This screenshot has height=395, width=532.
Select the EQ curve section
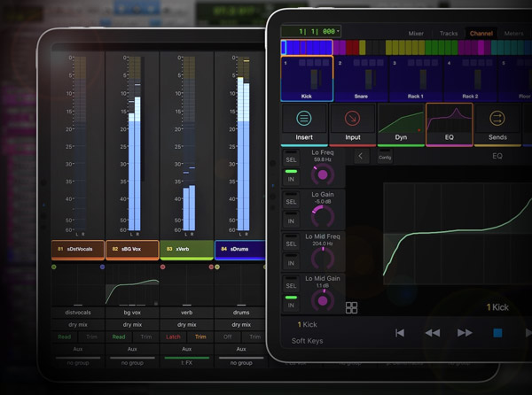pos(449,124)
